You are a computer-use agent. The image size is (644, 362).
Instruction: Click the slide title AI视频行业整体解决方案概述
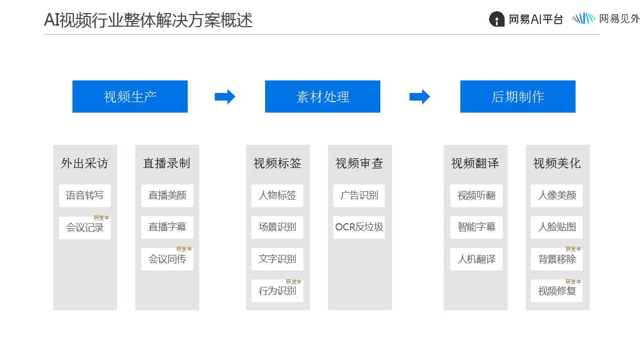tap(148, 20)
